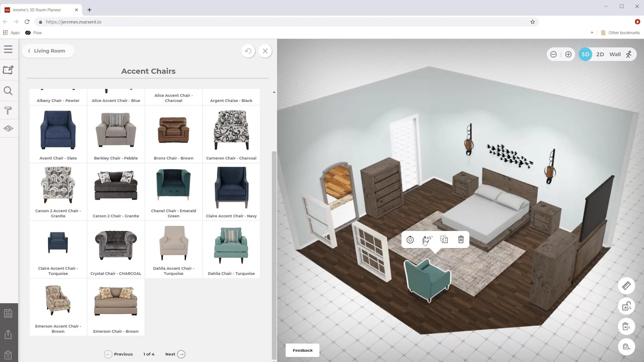Viewport: 644px width, 362px height.
Task: Click the Feedback button
Action: [x=303, y=350]
